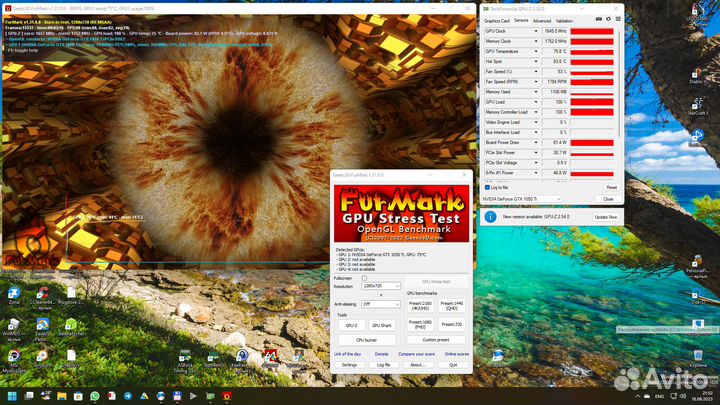Click Update Now in GPU-Z banner
The height and width of the screenshot is (405, 720).
tap(606, 217)
